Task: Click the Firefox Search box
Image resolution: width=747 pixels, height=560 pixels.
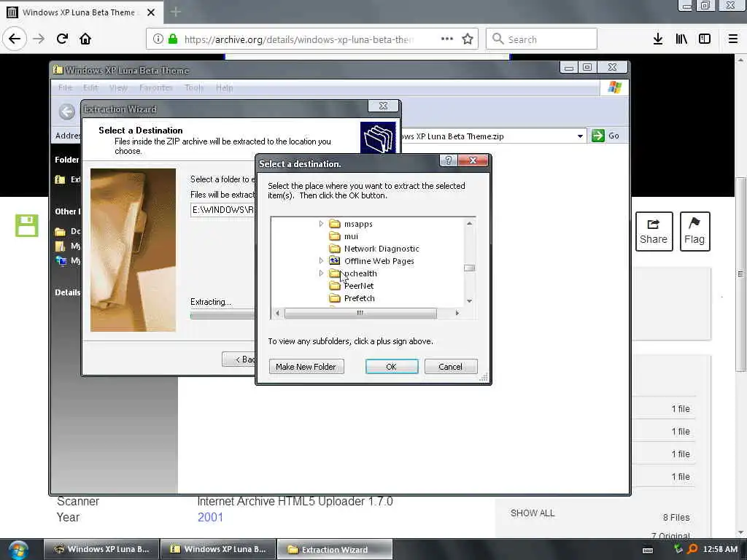Action: pyautogui.click(x=542, y=39)
